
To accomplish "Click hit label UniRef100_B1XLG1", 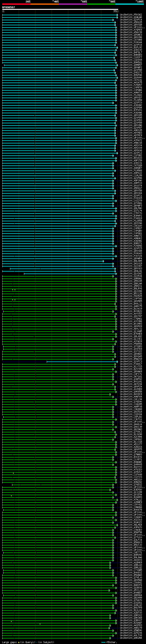I will coord(131,610).
